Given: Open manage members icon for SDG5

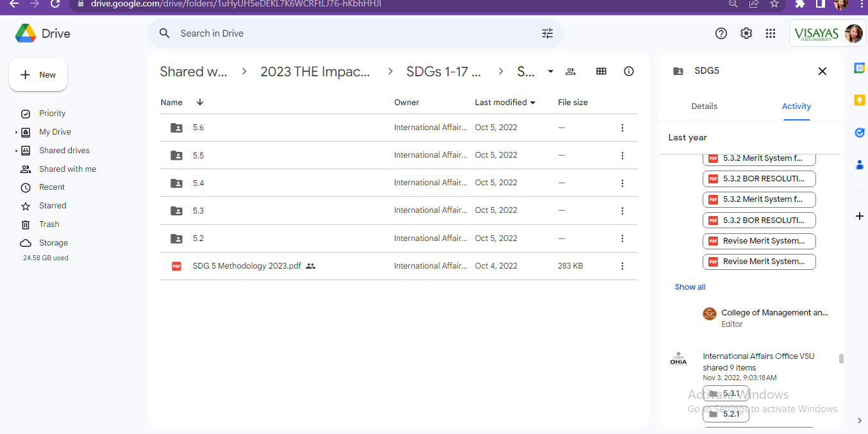Looking at the screenshot, I should (x=571, y=71).
